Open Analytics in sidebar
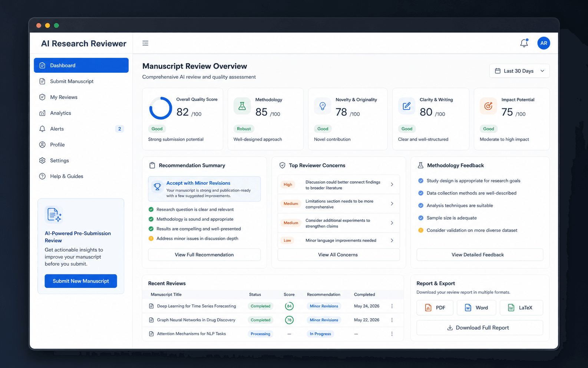Screen dimensions: 588x368 (x=81, y=113)
